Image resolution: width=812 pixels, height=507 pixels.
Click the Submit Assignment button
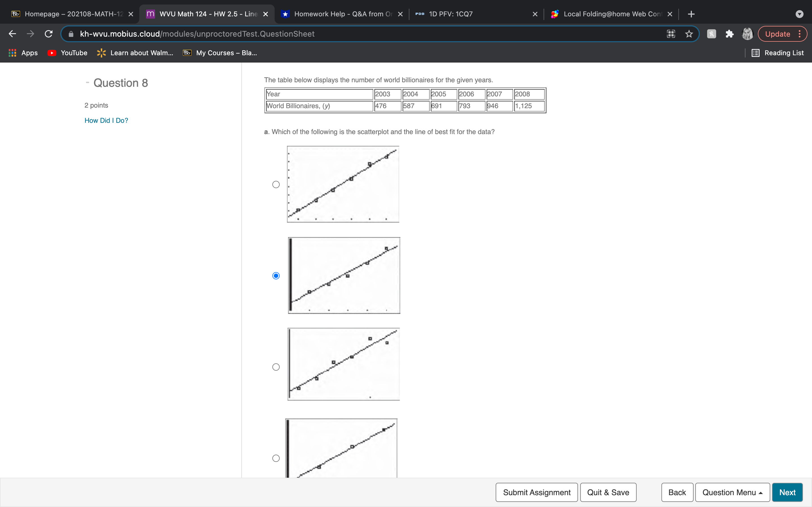(536, 492)
